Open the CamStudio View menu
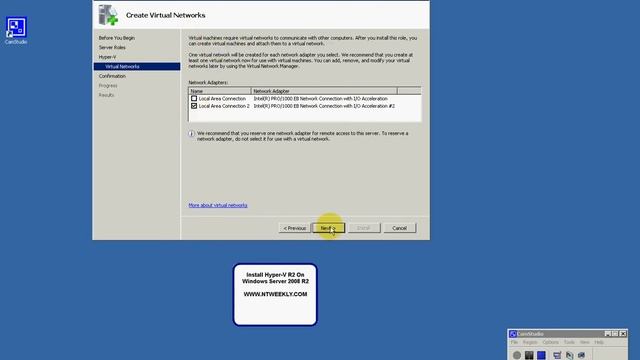This screenshot has width=640, height=360. click(584, 342)
